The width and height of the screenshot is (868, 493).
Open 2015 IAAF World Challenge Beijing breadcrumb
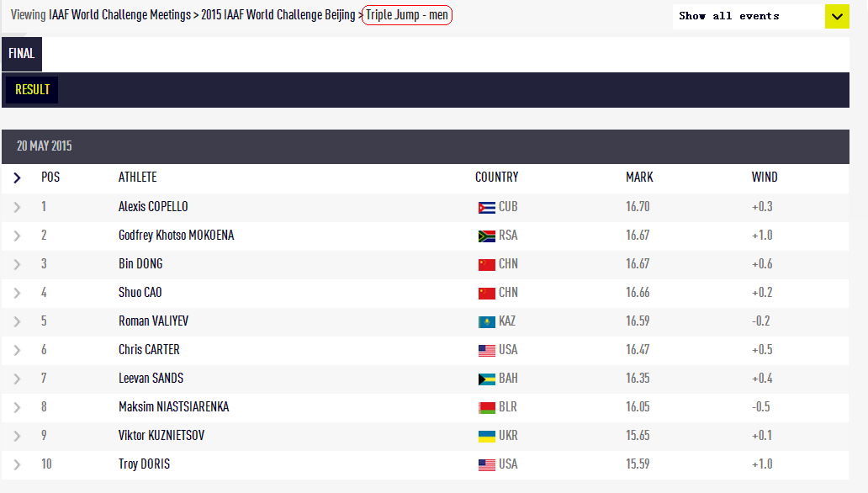pyautogui.click(x=278, y=15)
